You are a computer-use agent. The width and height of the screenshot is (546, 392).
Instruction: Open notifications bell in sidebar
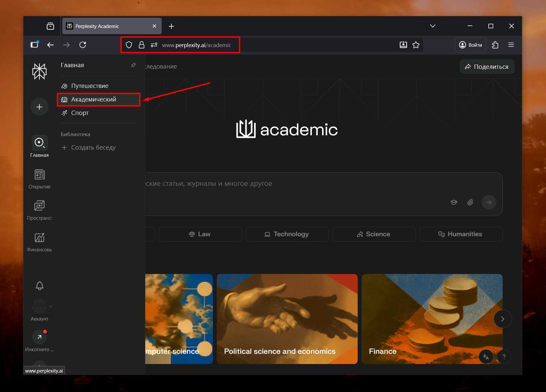click(40, 286)
